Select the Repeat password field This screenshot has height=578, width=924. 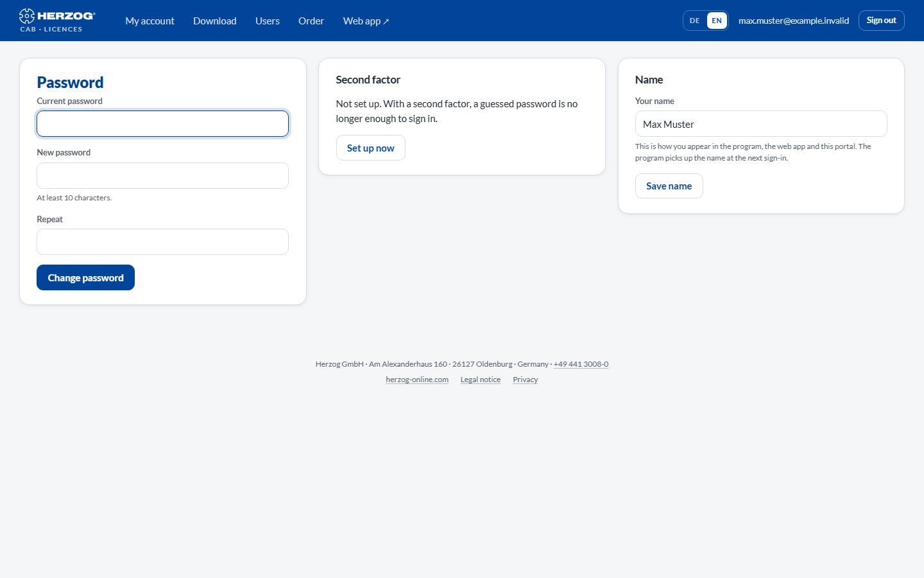point(163,241)
